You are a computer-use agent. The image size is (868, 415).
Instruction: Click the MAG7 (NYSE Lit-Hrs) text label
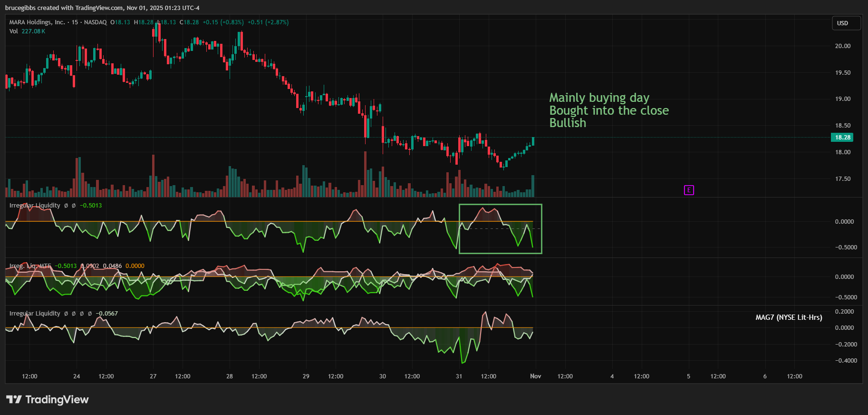pyautogui.click(x=789, y=317)
